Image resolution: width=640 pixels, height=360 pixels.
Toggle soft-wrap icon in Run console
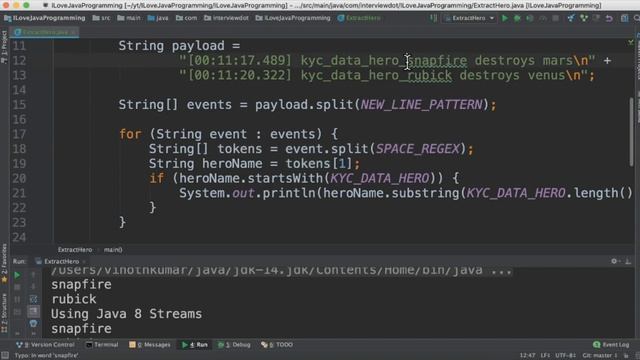click(x=33, y=299)
